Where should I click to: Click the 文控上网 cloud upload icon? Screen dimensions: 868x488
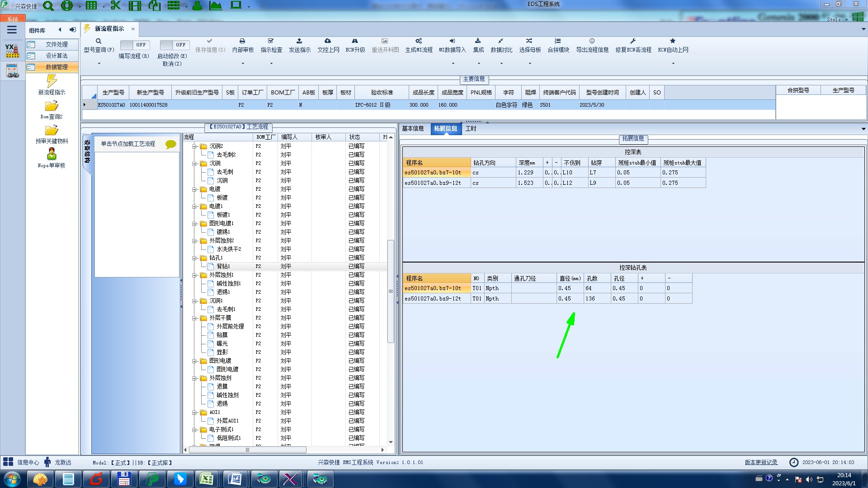[x=328, y=41]
